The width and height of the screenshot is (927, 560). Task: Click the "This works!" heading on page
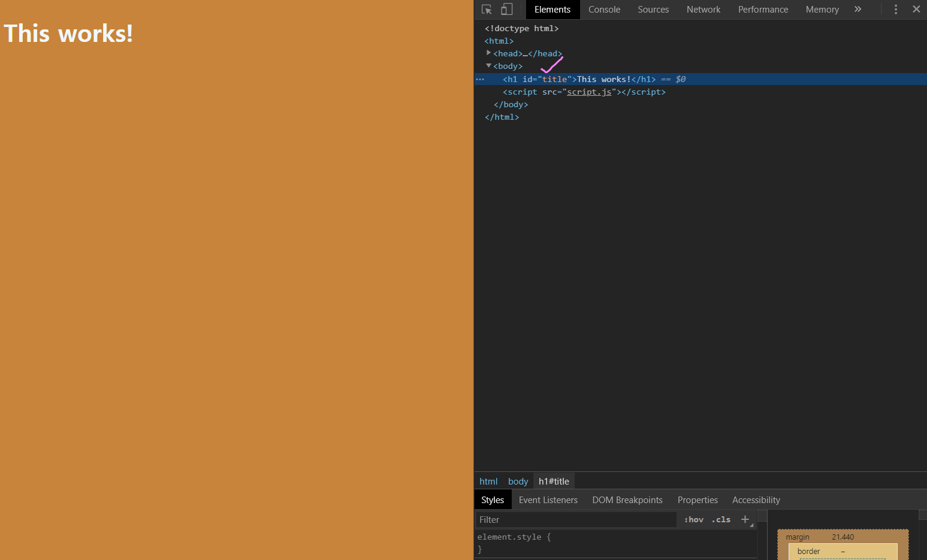tap(68, 34)
